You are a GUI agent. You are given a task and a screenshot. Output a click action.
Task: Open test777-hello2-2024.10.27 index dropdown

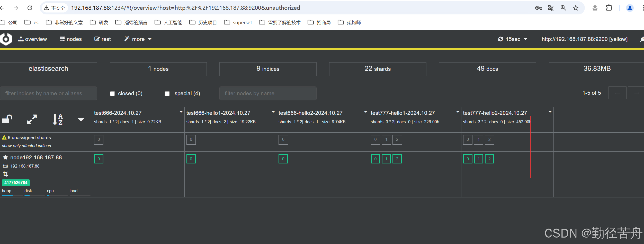(550, 112)
